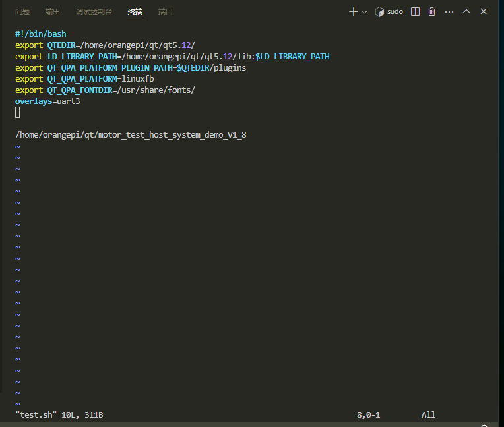
Task: Create a new terminal with plus icon
Action: click(x=353, y=12)
